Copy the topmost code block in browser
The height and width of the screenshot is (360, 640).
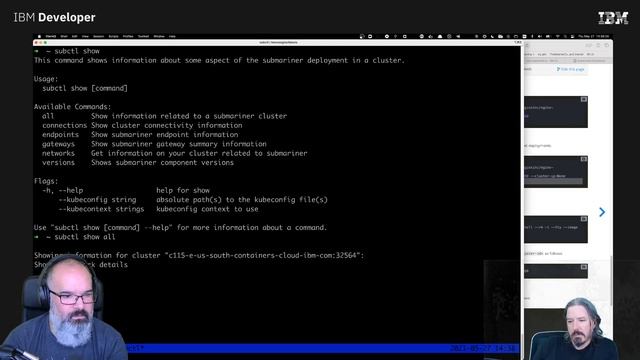584,100
